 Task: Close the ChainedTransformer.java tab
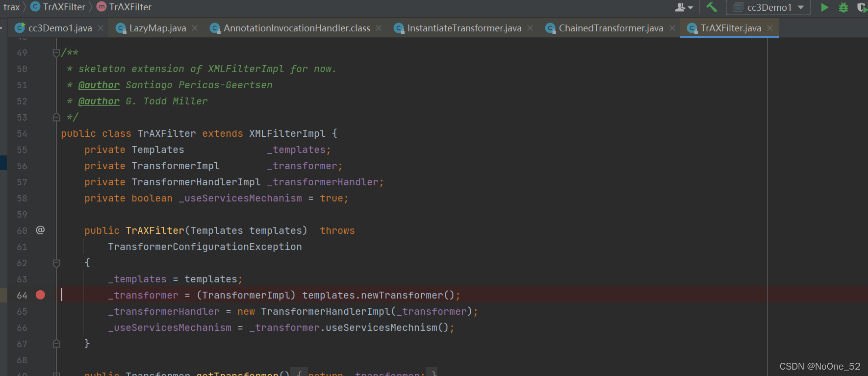click(x=672, y=28)
